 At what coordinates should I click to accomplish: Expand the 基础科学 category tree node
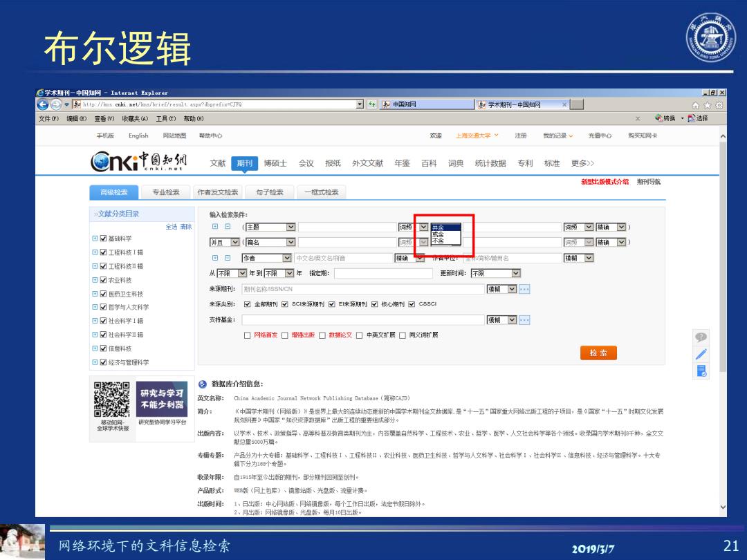click(95, 239)
